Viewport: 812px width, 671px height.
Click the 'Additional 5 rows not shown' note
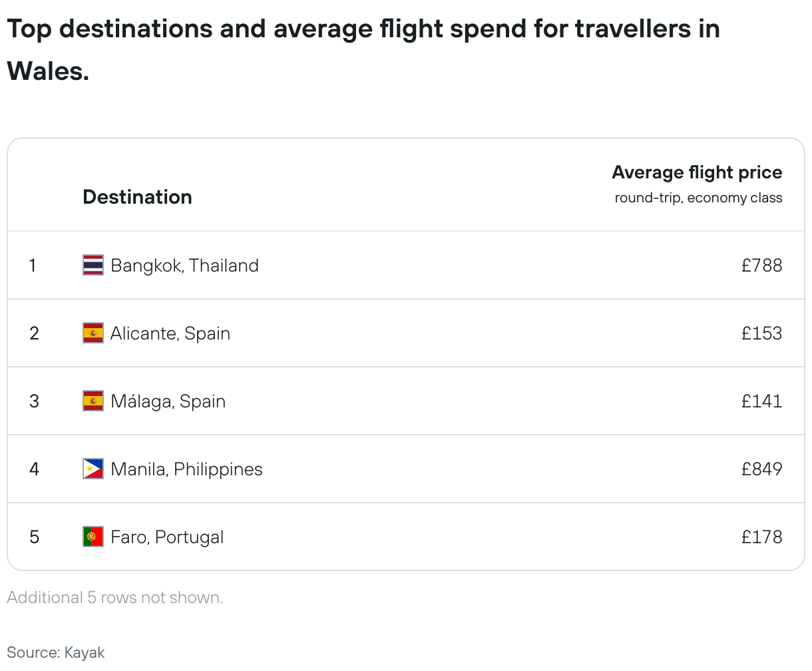click(x=115, y=598)
